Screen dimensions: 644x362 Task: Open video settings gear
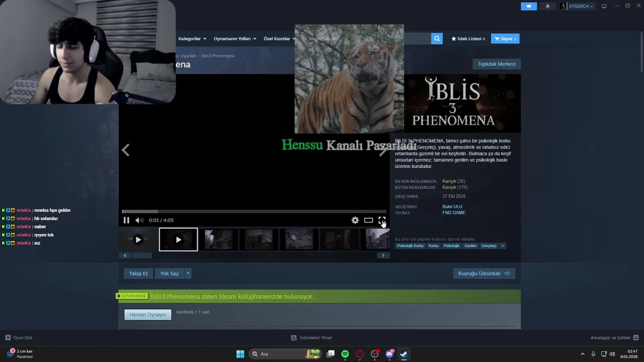click(x=355, y=220)
